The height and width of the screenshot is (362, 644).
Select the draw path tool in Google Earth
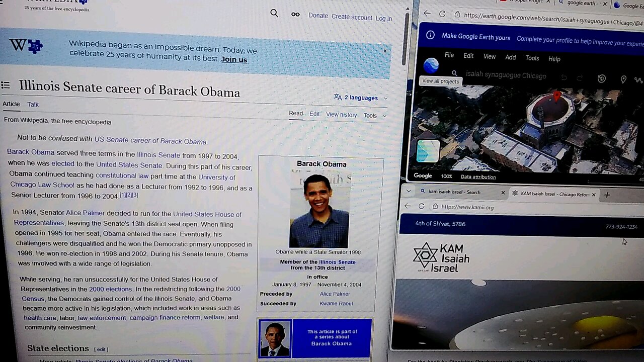(639, 79)
